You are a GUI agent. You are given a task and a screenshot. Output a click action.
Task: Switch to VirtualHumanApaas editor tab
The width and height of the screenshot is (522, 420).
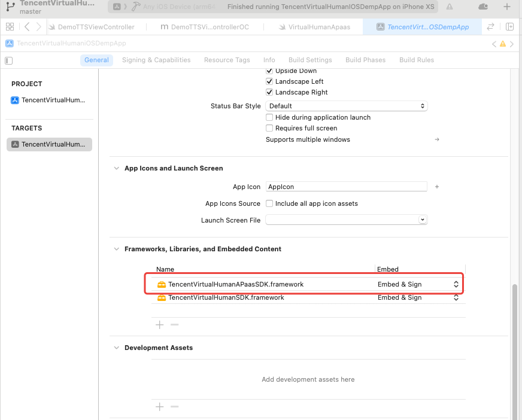tap(314, 27)
